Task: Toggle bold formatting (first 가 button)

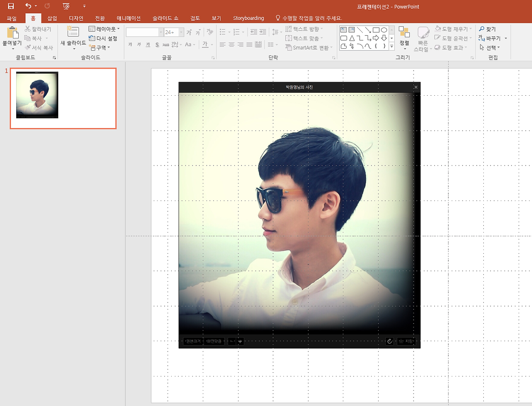Action: click(130, 45)
